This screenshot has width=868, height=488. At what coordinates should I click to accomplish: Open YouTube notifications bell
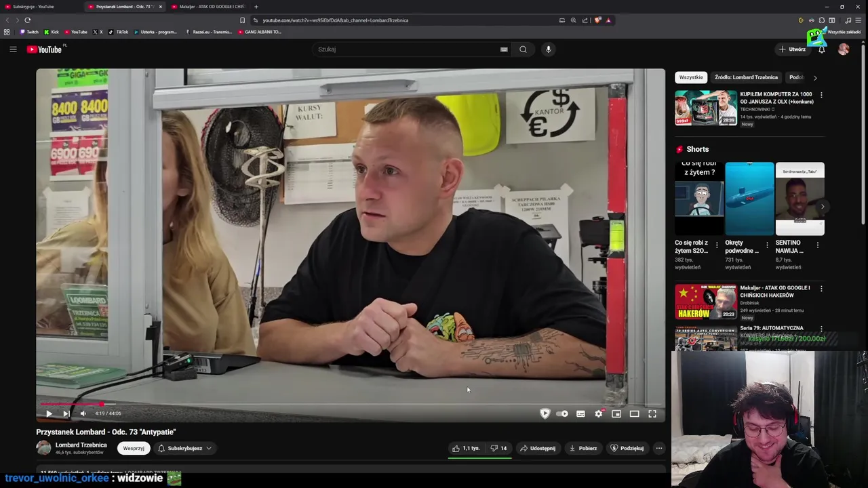[821, 49]
